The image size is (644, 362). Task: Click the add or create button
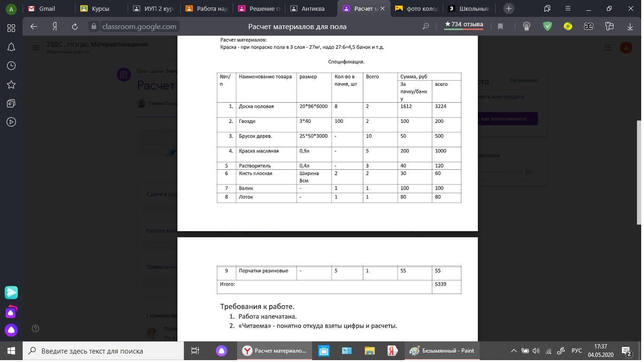[x=508, y=97]
